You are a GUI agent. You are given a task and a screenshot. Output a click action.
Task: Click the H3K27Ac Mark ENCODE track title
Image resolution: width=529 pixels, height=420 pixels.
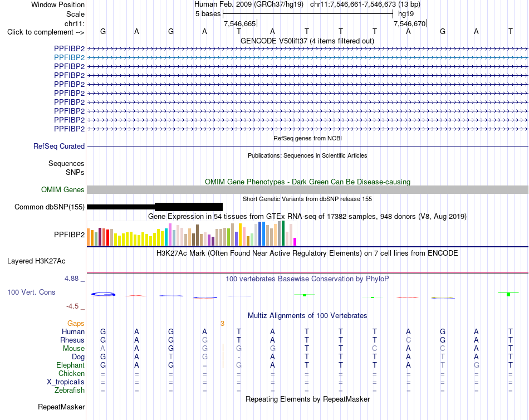coord(307,253)
